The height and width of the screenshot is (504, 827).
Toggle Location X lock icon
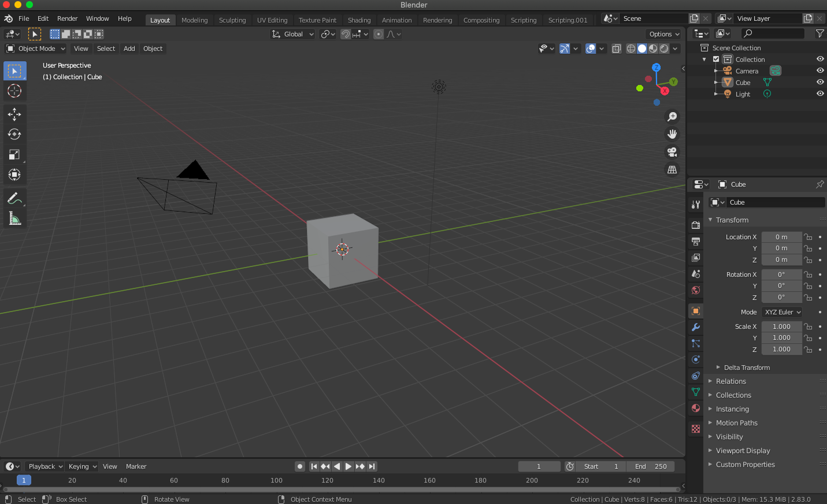[x=808, y=237]
